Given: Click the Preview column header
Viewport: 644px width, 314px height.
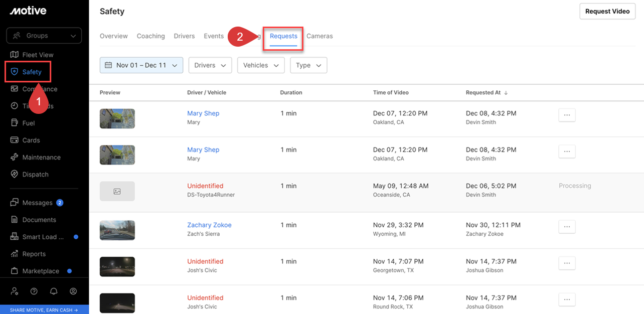Looking at the screenshot, I should pos(110,93).
